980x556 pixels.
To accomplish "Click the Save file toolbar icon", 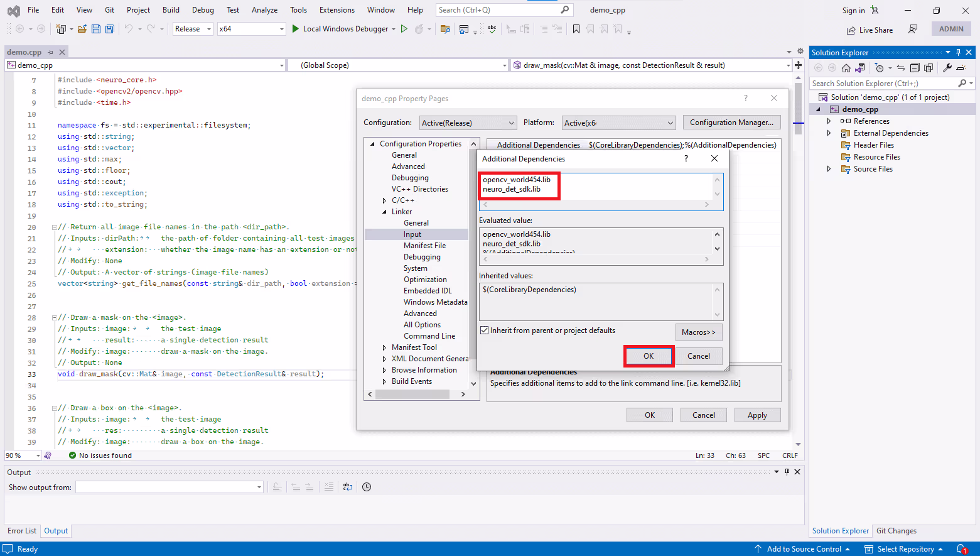I will pyautogui.click(x=96, y=29).
